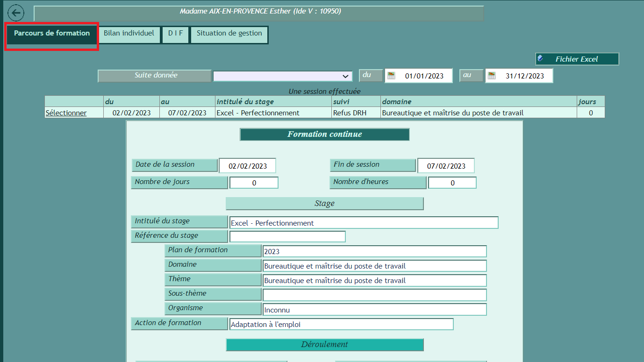Screen dimensions: 644x362
Task: Click the Sélectionner link for the Excel session
Action: point(66,113)
